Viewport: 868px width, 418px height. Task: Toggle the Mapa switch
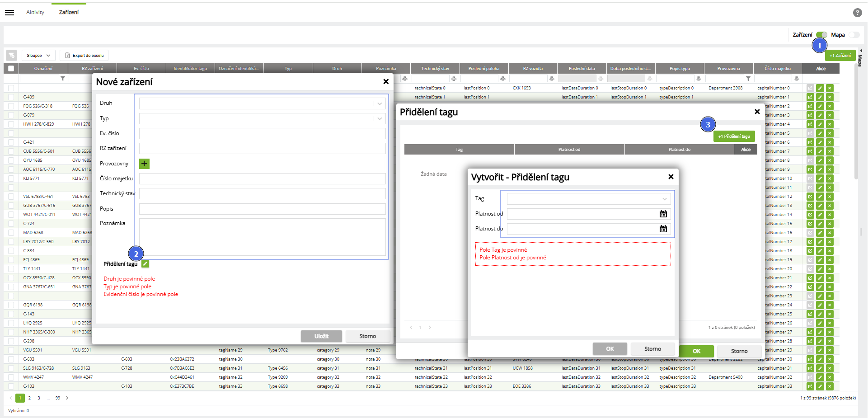tap(854, 35)
